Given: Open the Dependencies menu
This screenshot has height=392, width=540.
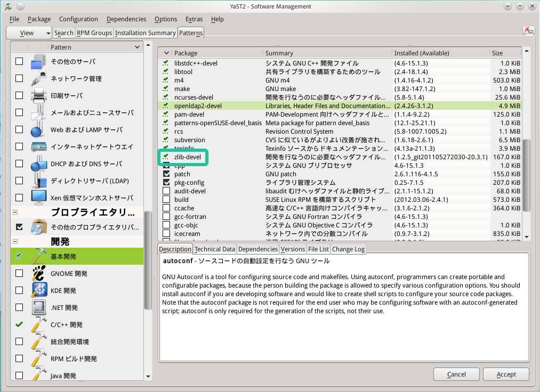Looking at the screenshot, I should click(x=126, y=19).
